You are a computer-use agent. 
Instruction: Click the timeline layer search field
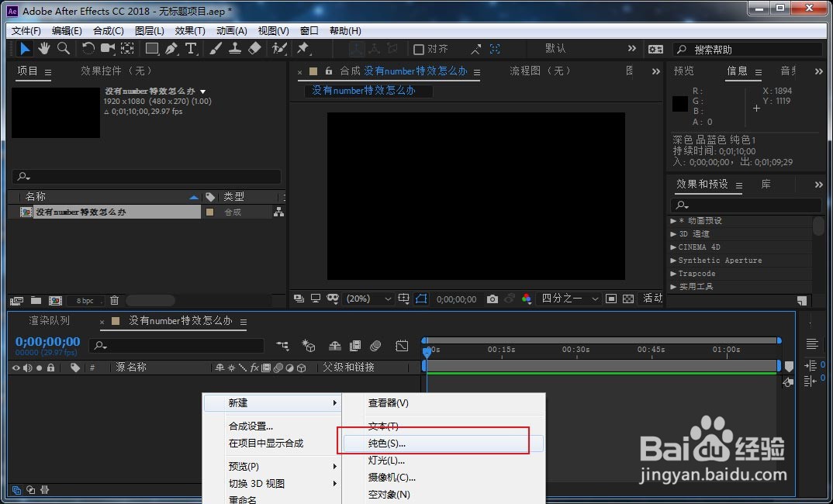[176, 346]
